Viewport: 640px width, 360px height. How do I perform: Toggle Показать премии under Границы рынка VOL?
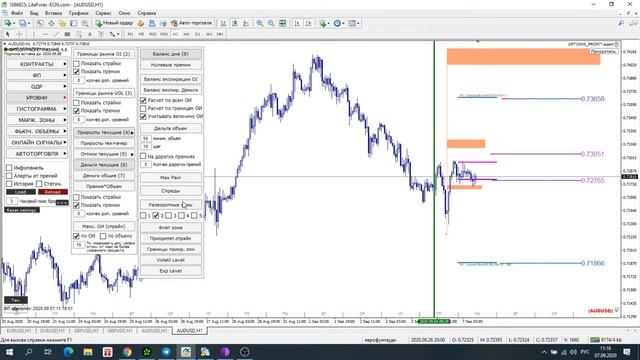(76, 111)
